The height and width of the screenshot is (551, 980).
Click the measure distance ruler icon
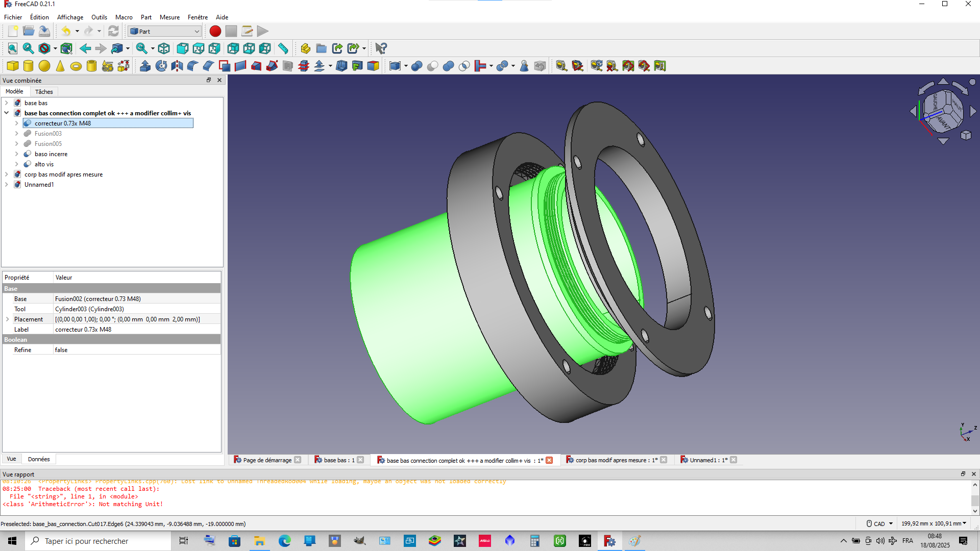(283, 48)
